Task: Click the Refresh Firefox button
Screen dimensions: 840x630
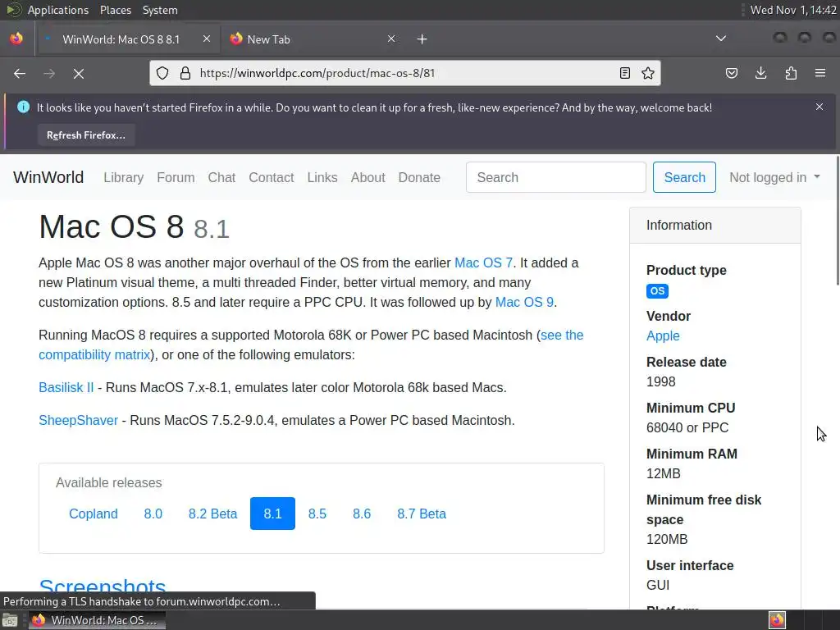Action: pyautogui.click(x=85, y=135)
